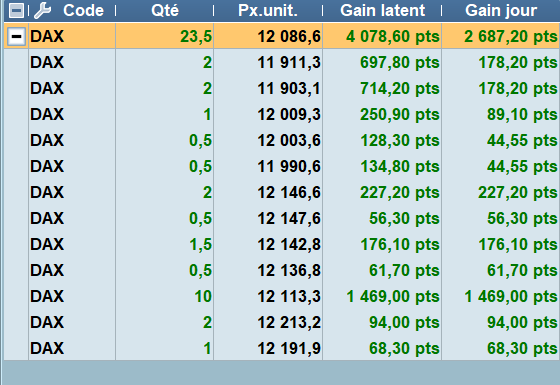Select latent gain 250,90 pts
Viewport: 560px width, 385px height.
click(x=400, y=115)
